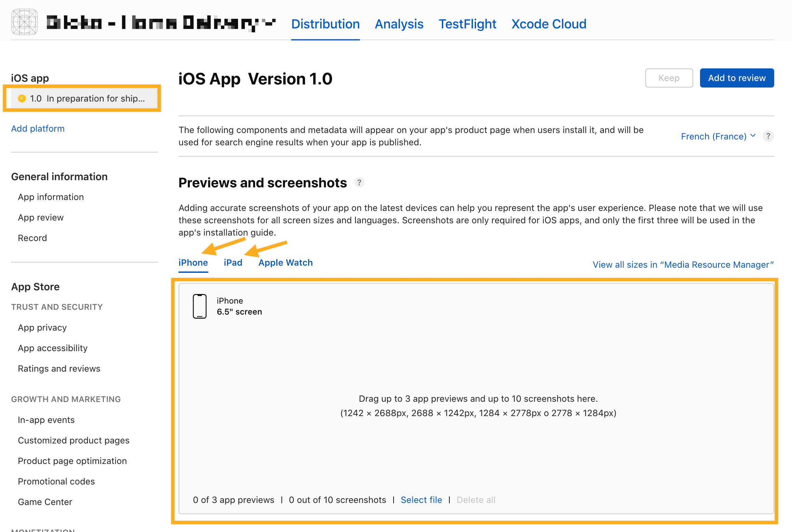This screenshot has width=792, height=532.
Task: Open Promotional codes page
Action: tap(56, 481)
